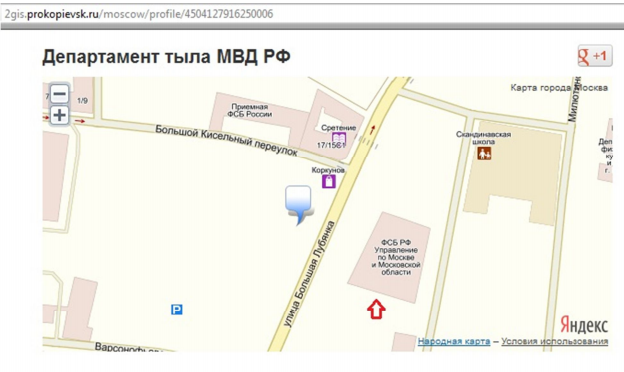Click the ФСБ РФ Управление building

[x=396, y=257]
